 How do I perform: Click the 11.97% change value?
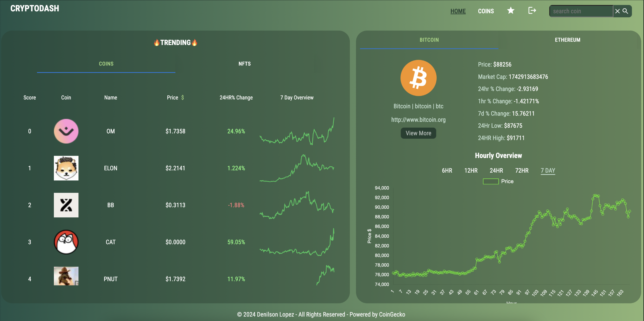236,279
